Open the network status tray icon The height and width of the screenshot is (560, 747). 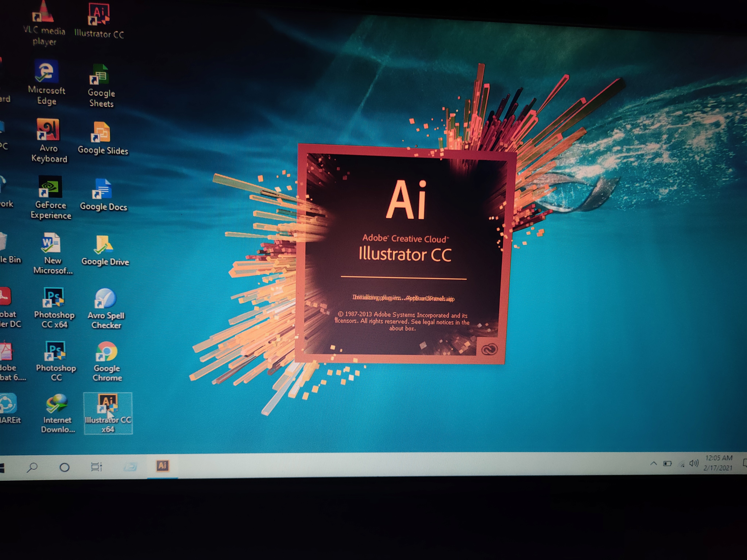click(682, 464)
